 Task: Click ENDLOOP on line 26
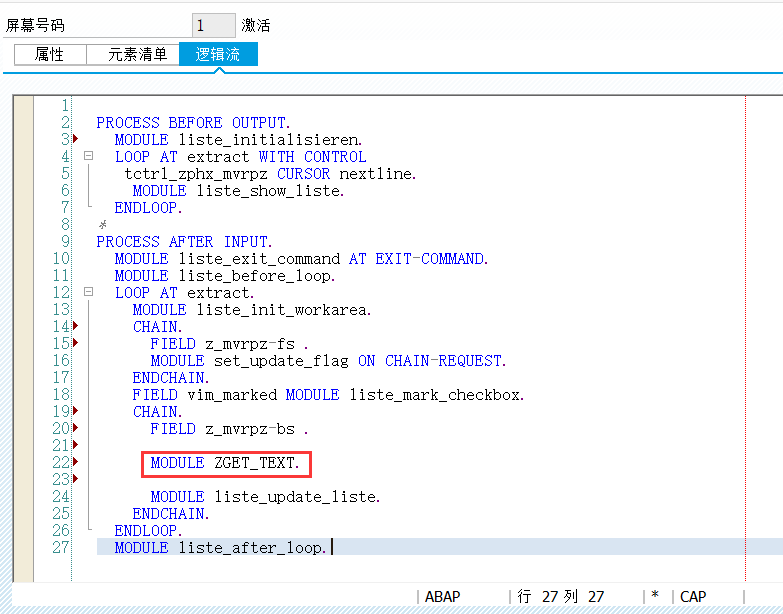(148, 531)
